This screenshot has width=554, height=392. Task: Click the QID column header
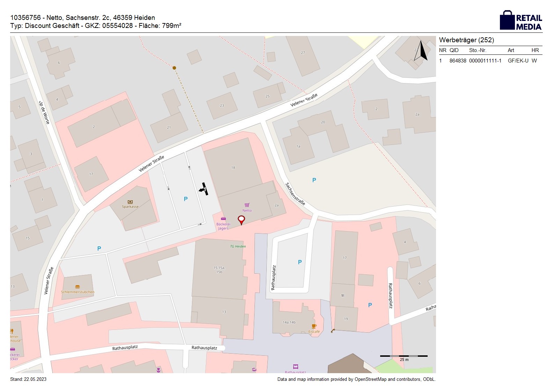(x=454, y=50)
